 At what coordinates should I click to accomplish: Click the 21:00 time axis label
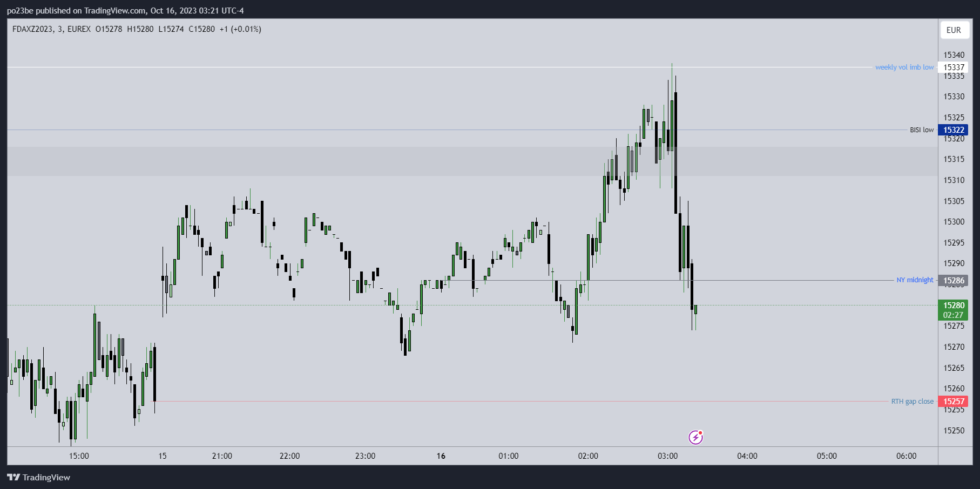pyautogui.click(x=222, y=456)
